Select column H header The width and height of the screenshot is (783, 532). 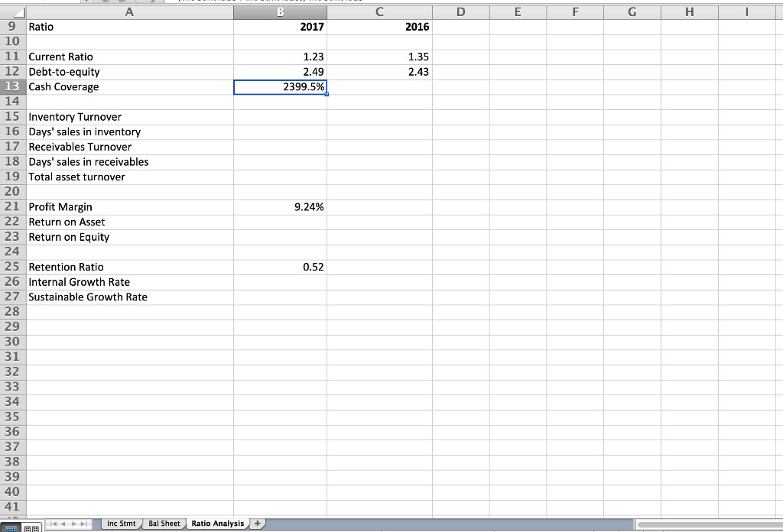[x=690, y=12]
